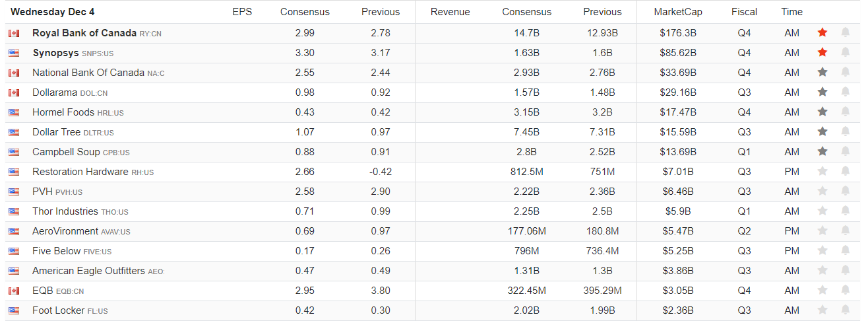The height and width of the screenshot is (321, 868).
Task: Open PVH company link
Action: coord(57,192)
